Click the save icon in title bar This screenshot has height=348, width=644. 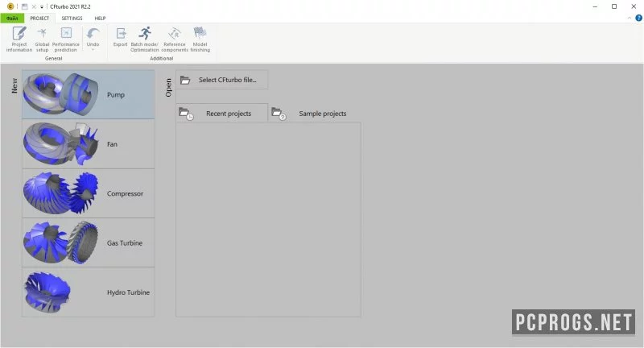(25, 6)
